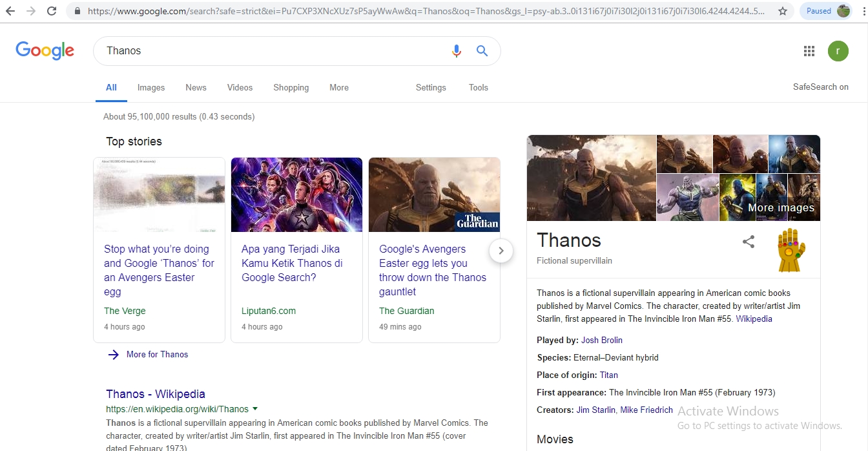Click the arrow icon beside More for Thanos
The image size is (868, 451).
[114, 354]
